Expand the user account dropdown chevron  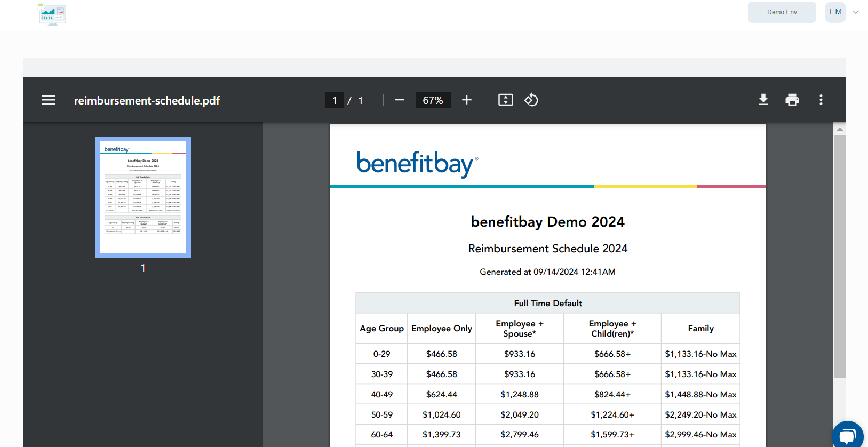(x=856, y=12)
